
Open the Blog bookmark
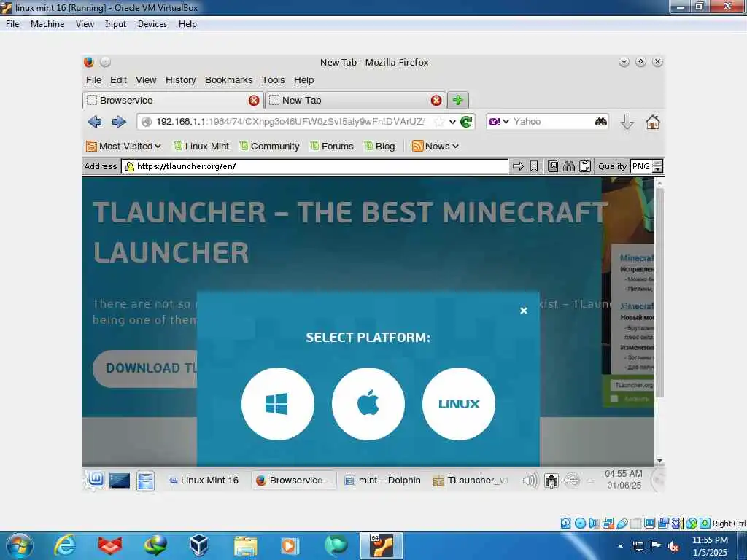coord(379,146)
